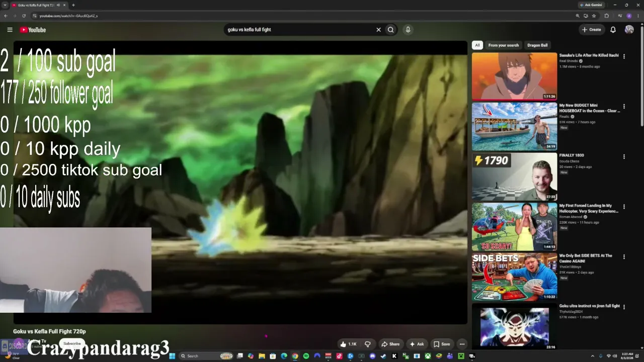Save the video to a playlist

click(442, 344)
